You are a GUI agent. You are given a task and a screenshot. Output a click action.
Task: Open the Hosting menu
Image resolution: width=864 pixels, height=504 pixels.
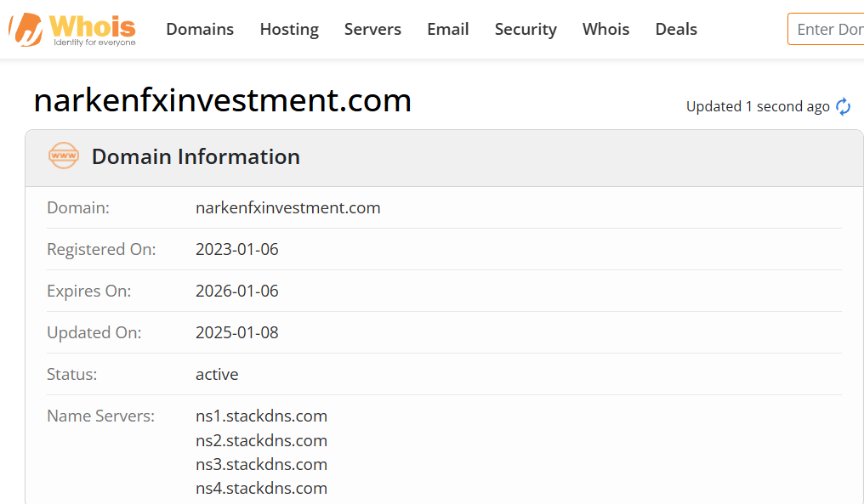pyautogui.click(x=289, y=29)
